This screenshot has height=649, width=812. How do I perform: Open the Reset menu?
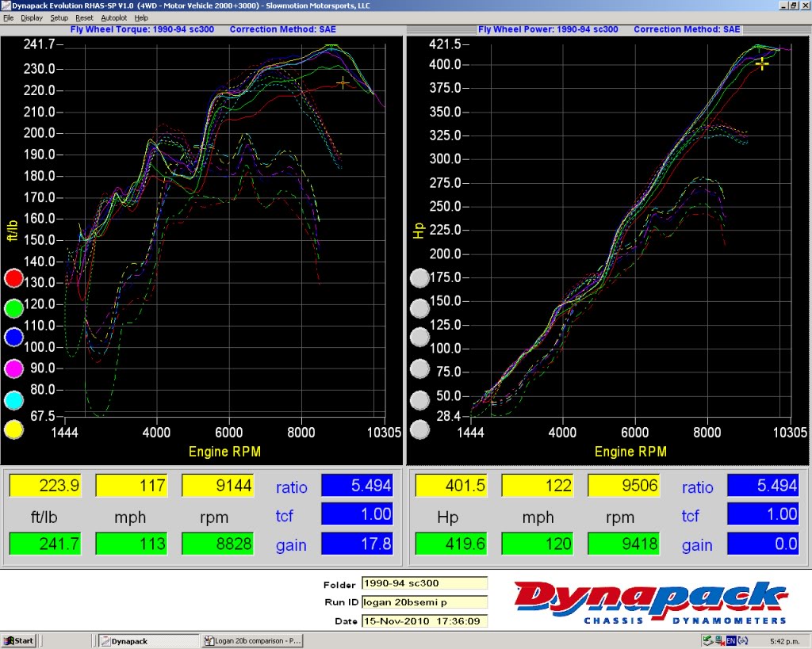tap(84, 18)
